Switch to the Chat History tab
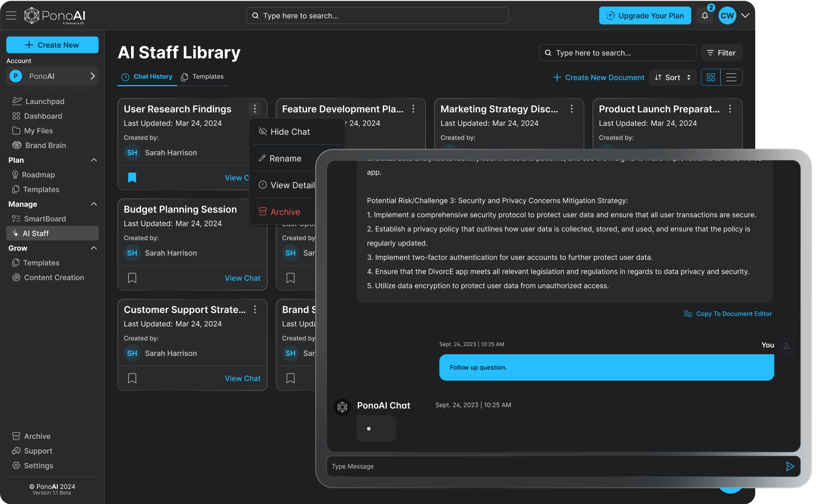 147,77
